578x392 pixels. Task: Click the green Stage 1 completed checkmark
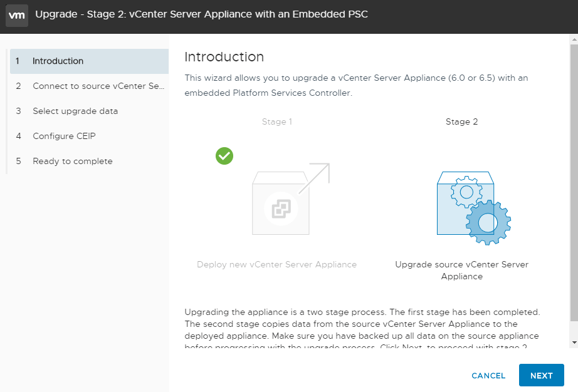(224, 156)
